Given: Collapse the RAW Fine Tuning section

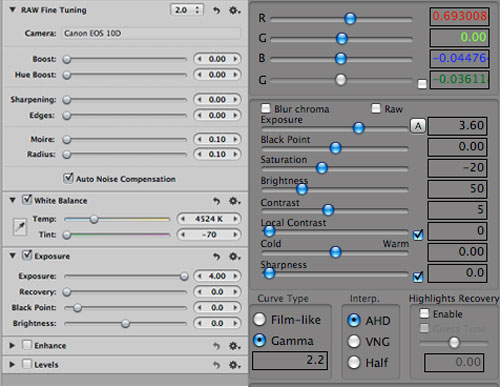Looking at the screenshot, I should point(13,10).
